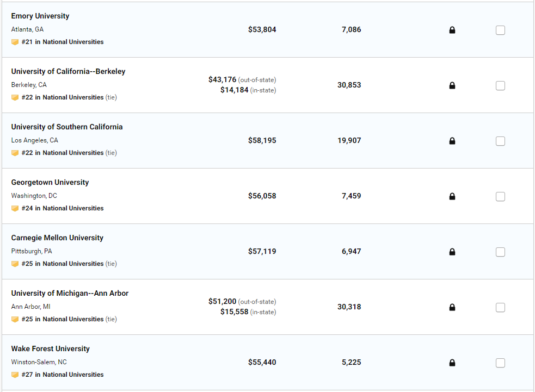Open the Emory University school link
Image resolution: width=535 pixels, height=392 pixels.
[x=40, y=16]
